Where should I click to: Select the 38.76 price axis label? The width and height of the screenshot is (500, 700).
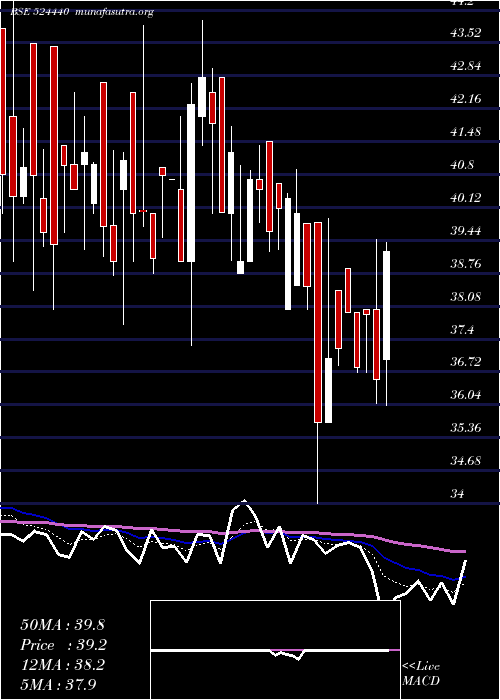pyautogui.click(x=466, y=264)
